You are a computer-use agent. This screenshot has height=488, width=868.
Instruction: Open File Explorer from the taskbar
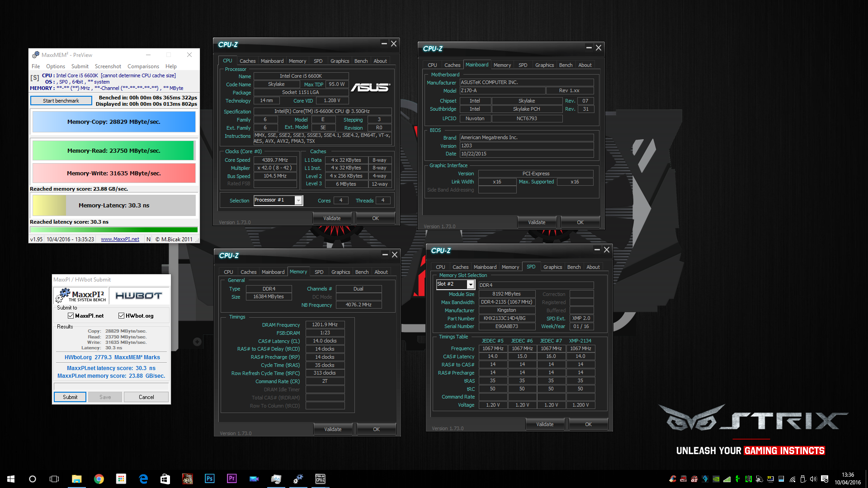[x=77, y=479]
